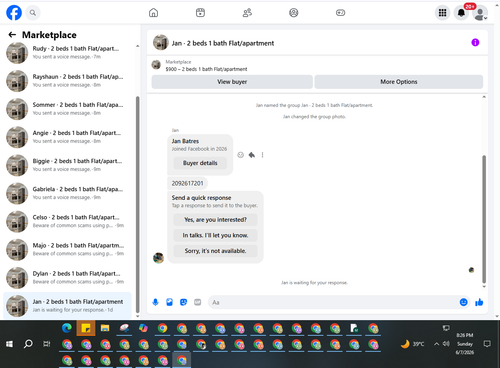Open the Reels video tab icon
The image size is (500, 368).
pyautogui.click(x=200, y=13)
